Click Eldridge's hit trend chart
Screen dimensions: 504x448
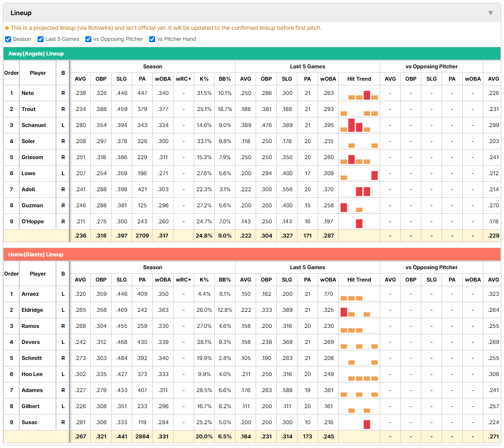pyautogui.click(x=359, y=310)
